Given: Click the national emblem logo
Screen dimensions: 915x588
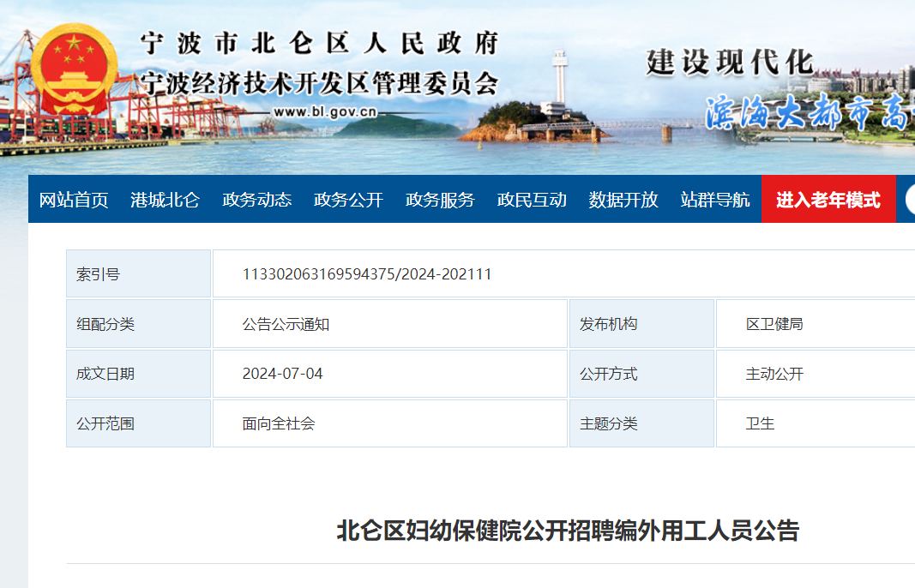Looking at the screenshot, I should pyautogui.click(x=74, y=69).
